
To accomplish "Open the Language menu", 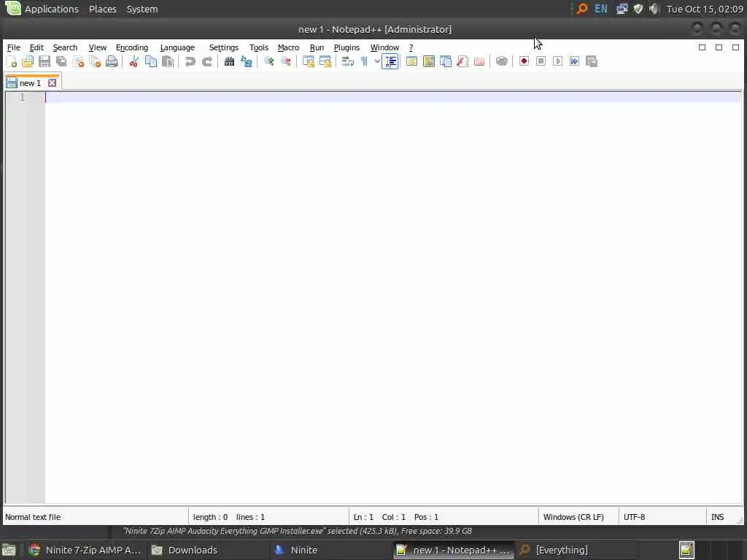I will click(x=177, y=47).
